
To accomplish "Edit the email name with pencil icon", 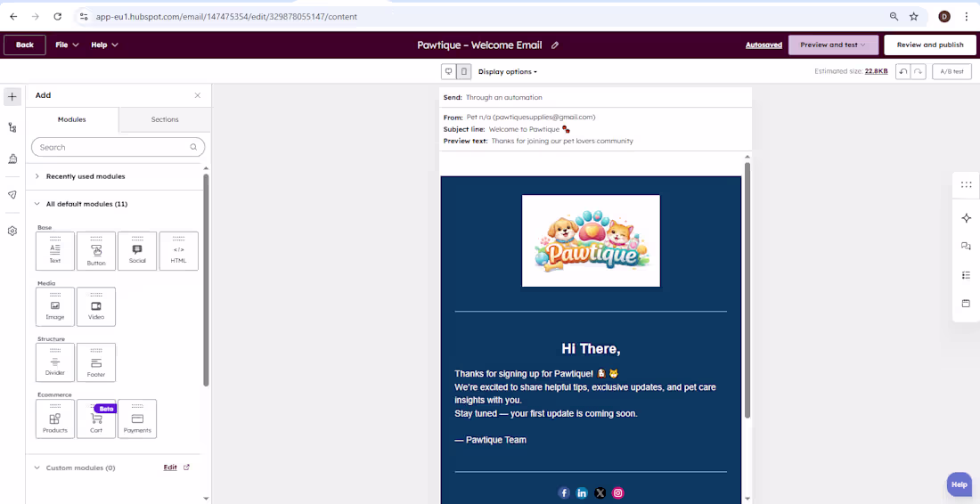I will [x=555, y=45].
